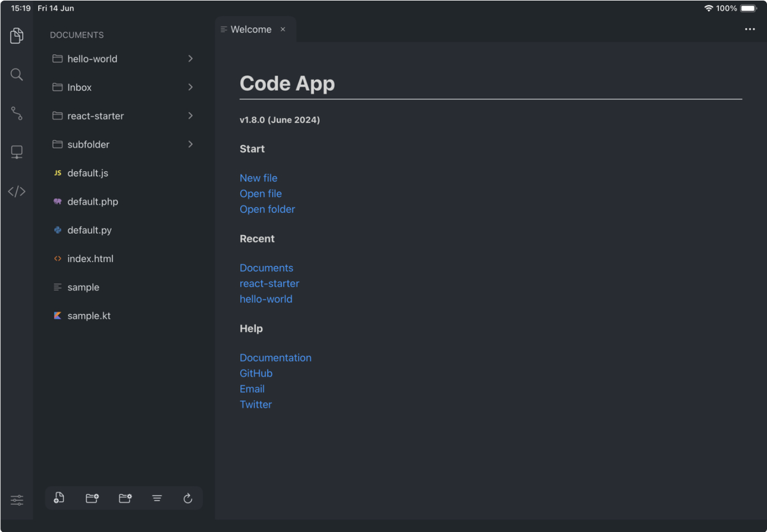Viewport: 767px width, 532px height.
Task: Open the filter lines icon in toolbar
Action: point(157,498)
